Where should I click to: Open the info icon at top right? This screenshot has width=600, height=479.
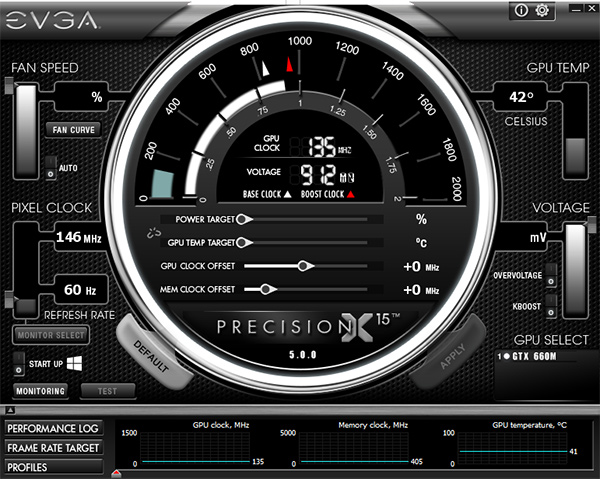coord(521,10)
